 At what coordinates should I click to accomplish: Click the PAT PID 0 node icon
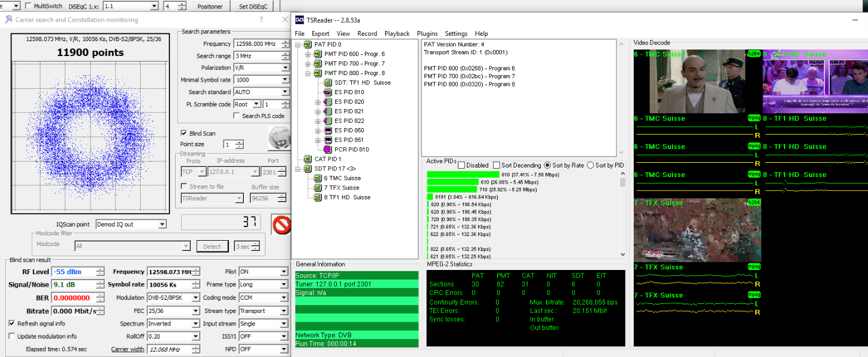pyautogui.click(x=308, y=44)
